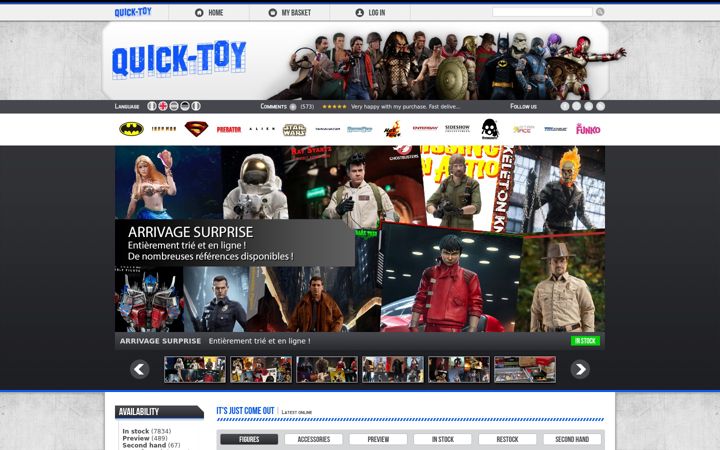Open the Iron Man brand logo
This screenshot has height=450, width=720.
(x=164, y=129)
